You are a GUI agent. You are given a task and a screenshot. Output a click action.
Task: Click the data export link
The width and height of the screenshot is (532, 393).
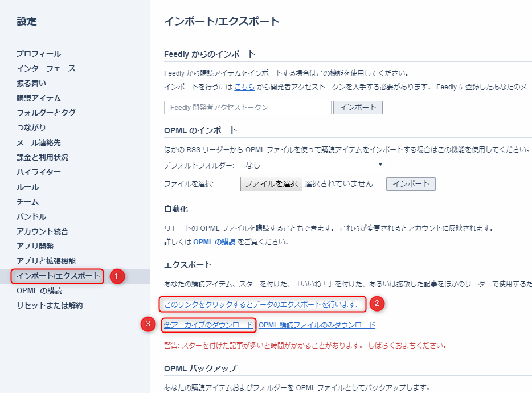(x=261, y=304)
